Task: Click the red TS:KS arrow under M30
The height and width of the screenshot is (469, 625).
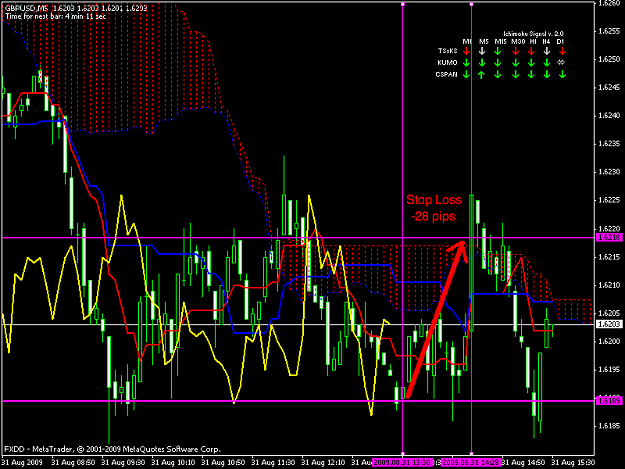Action: (515, 51)
